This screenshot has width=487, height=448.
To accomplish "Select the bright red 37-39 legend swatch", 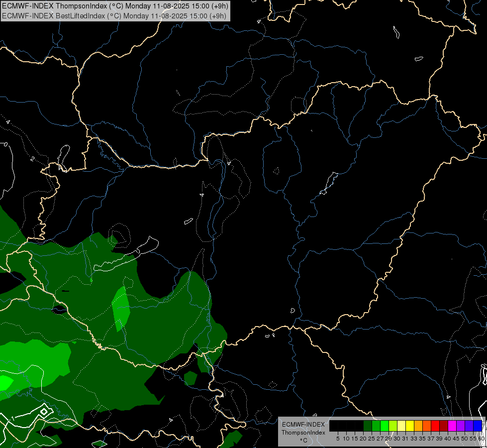I will [435, 426].
